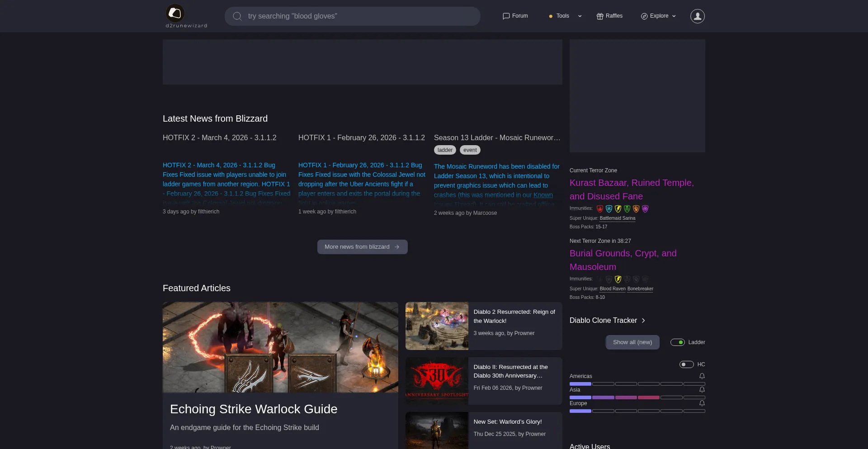Select the "ladder" tag
The width and height of the screenshot is (868, 449).
(445, 150)
